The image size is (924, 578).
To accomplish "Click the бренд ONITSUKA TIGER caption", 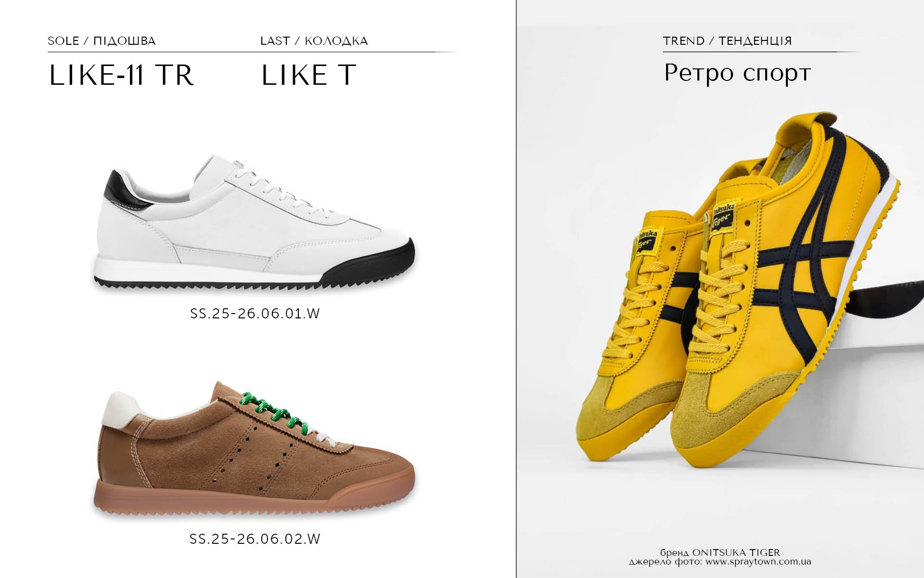I will [720, 552].
